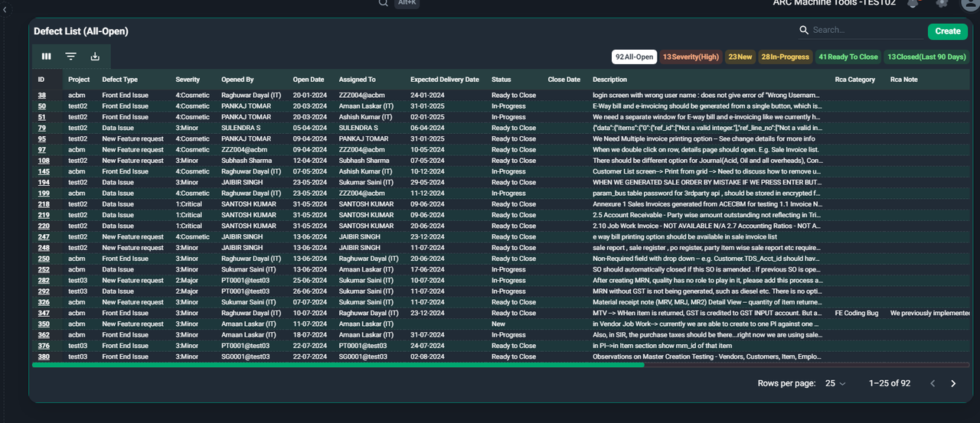Click description starting 'login screen with wrong'
980x423 pixels.
coord(707,96)
